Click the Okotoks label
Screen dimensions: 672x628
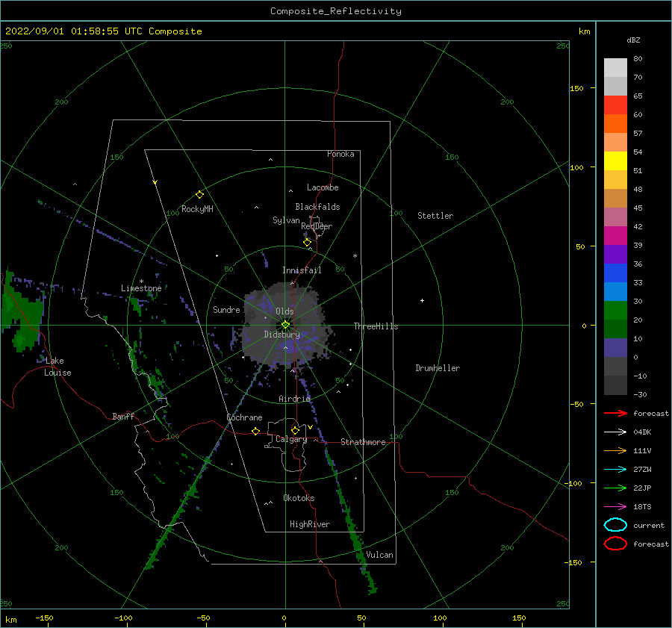point(299,498)
